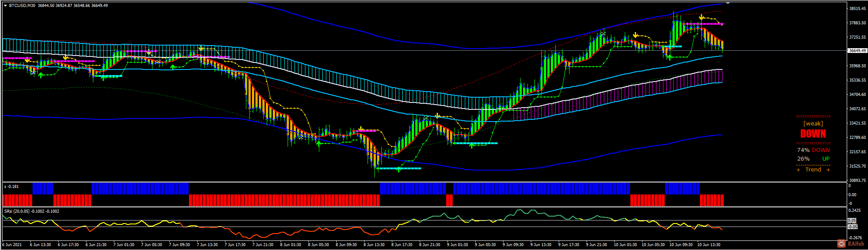Select the [weak] trend strength label

pos(813,124)
